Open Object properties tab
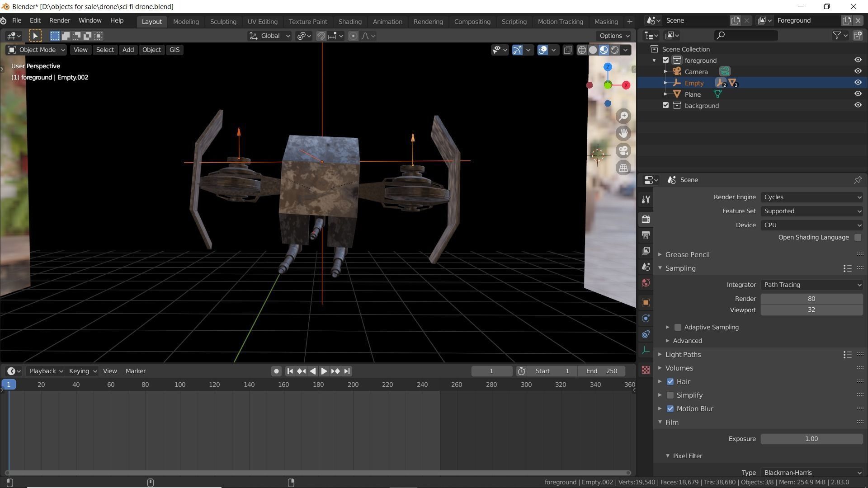This screenshot has width=868, height=488. point(646,302)
